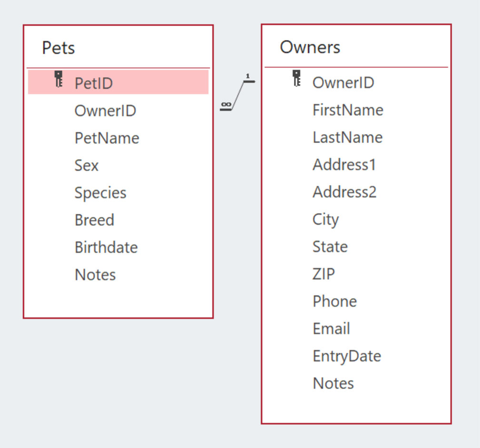Click the Address1 field
Viewport: 480px width, 448px height.
coord(356,164)
